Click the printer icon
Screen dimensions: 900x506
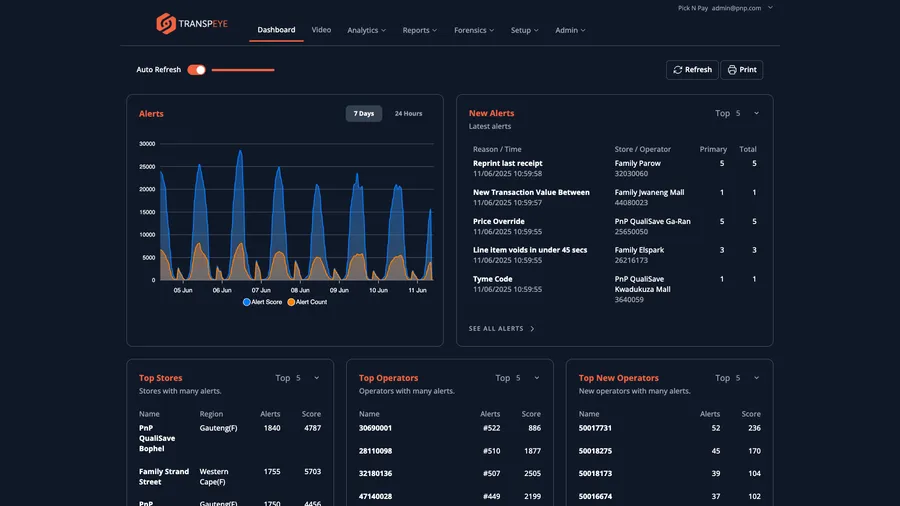732,70
